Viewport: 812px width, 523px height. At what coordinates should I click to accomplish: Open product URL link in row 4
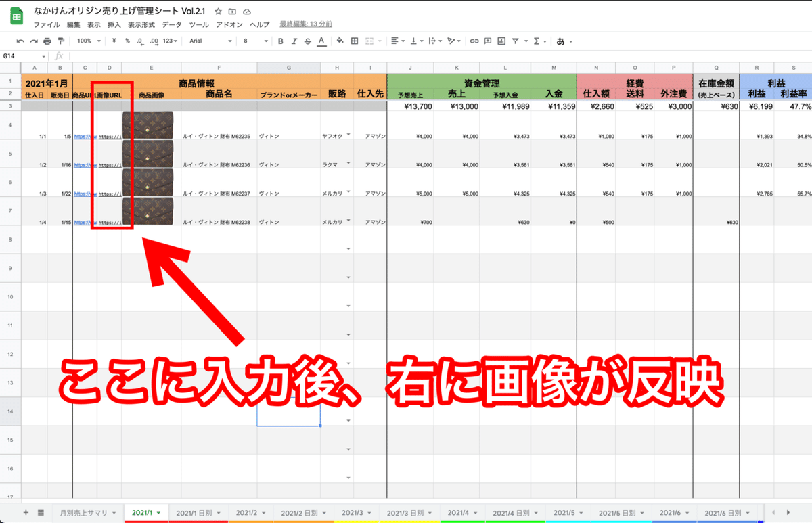point(85,137)
